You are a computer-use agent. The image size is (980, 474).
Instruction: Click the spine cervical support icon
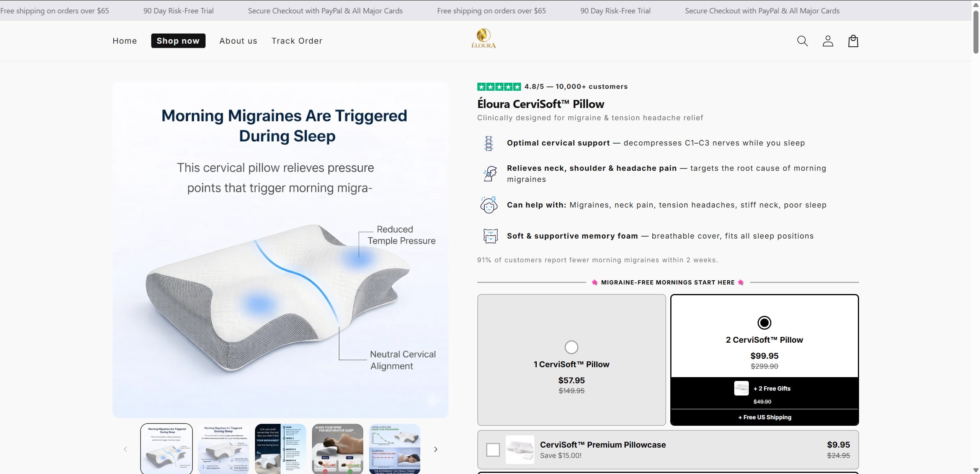[x=488, y=144]
